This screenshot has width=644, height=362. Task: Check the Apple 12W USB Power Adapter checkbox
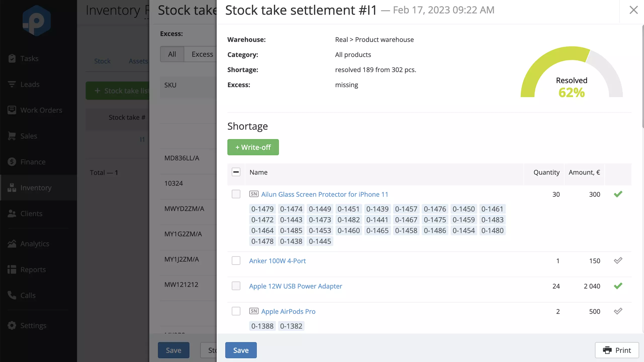tap(236, 286)
